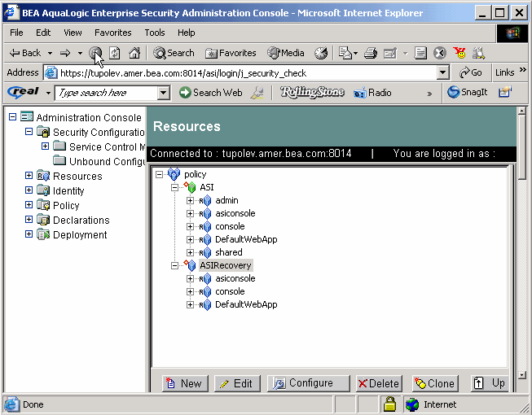Image resolution: width=532 pixels, height=415 pixels.
Task: Open the Edit menu
Action: point(43,33)
